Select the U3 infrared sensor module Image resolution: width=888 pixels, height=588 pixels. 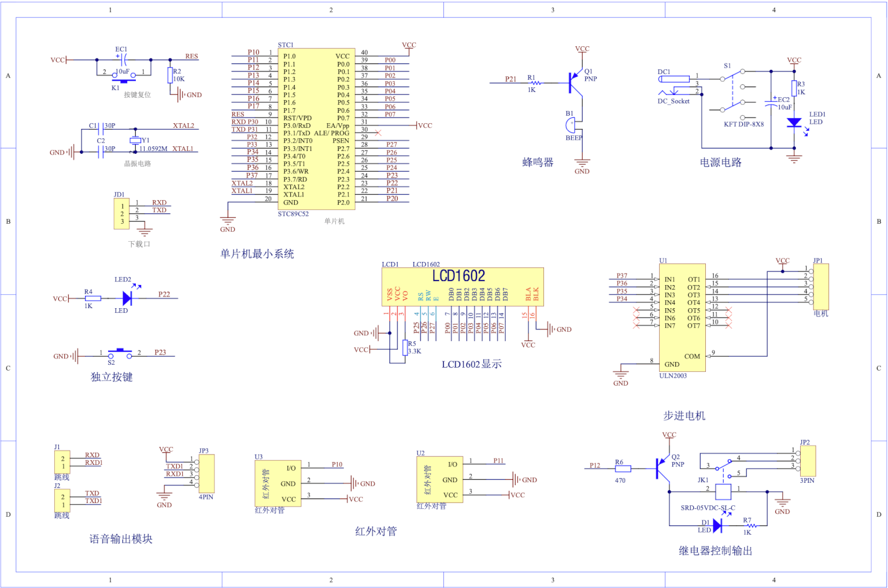tap(277, 483)
